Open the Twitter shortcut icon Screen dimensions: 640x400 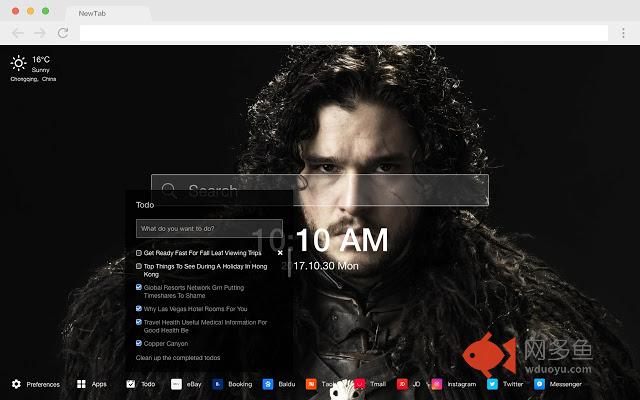[x=492, y=384]
